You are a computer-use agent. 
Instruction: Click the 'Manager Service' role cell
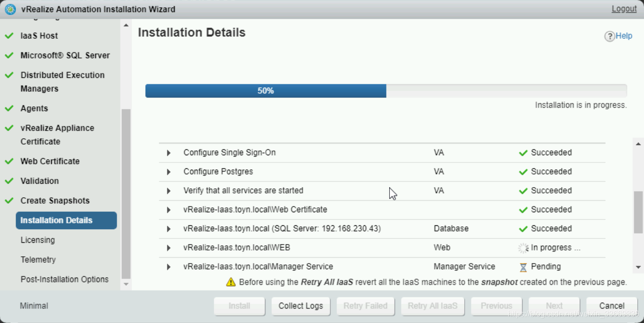tap(464, 266)
